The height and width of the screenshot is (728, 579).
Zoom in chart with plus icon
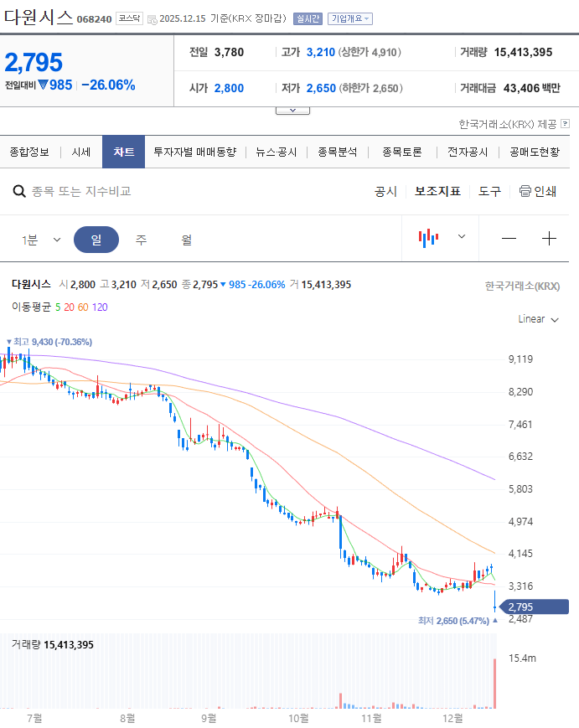549,239
